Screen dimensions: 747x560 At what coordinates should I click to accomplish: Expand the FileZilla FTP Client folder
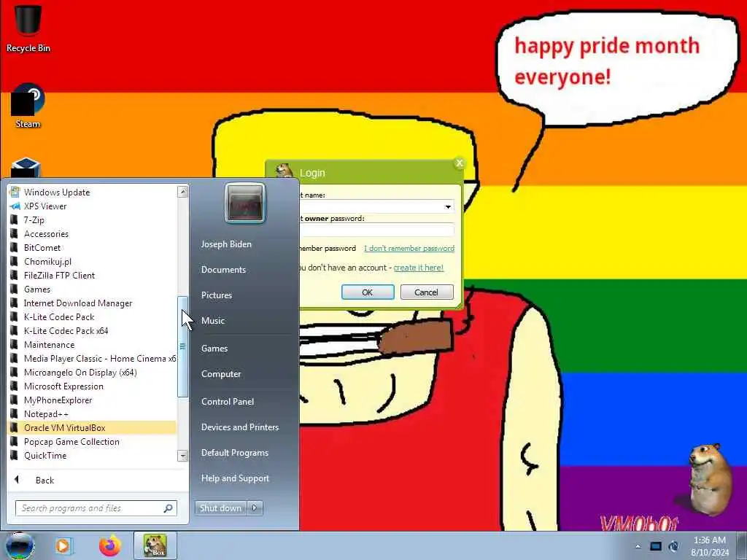point(93,275)
